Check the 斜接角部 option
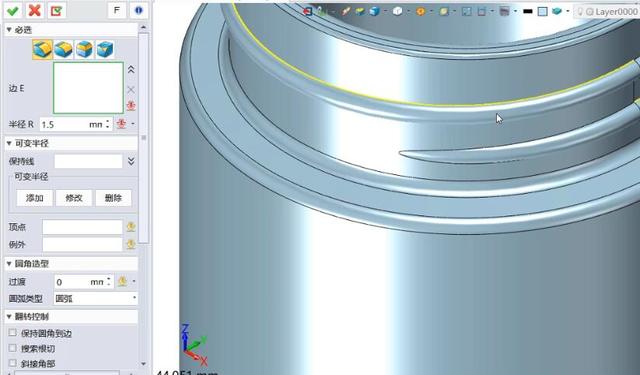This screenshot has width=640, height=375. click(x=13, y=363)
